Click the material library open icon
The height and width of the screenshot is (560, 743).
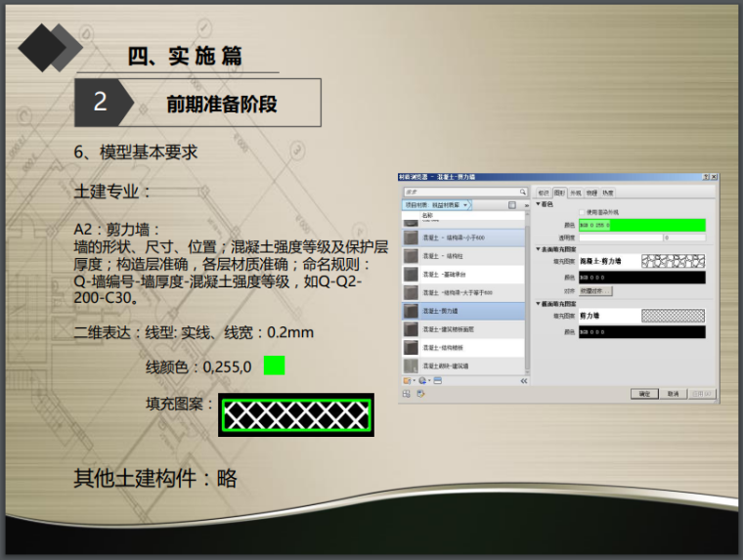(x=408, y=379)
